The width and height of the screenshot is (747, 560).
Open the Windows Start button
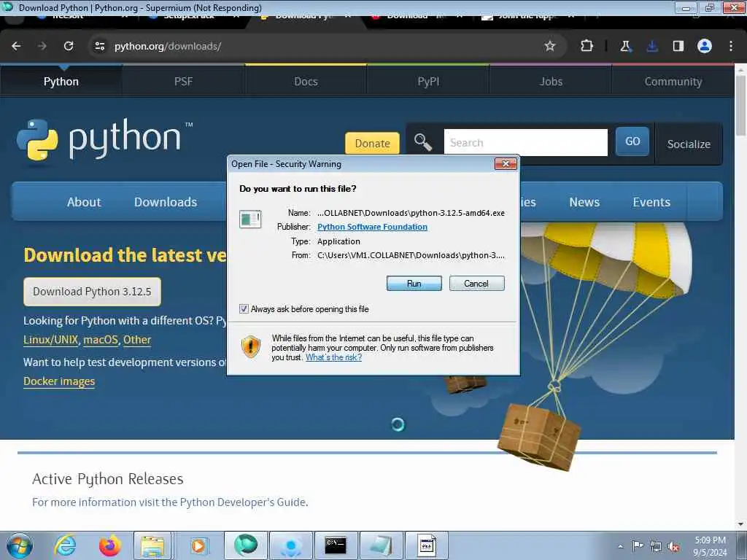(20, 545)
